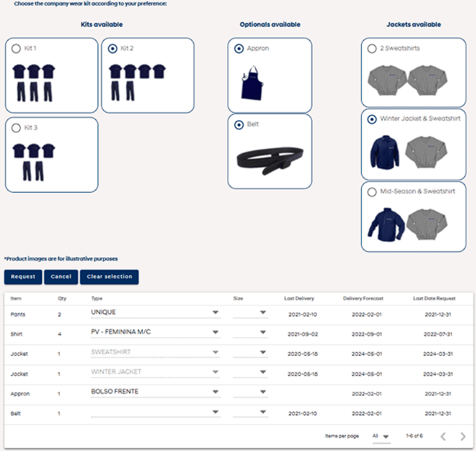476x451 pixels.
Task: Open the Appron type dropdown BOLSO FRENTE
Action: pyautogui.click(x=156, y=392)
